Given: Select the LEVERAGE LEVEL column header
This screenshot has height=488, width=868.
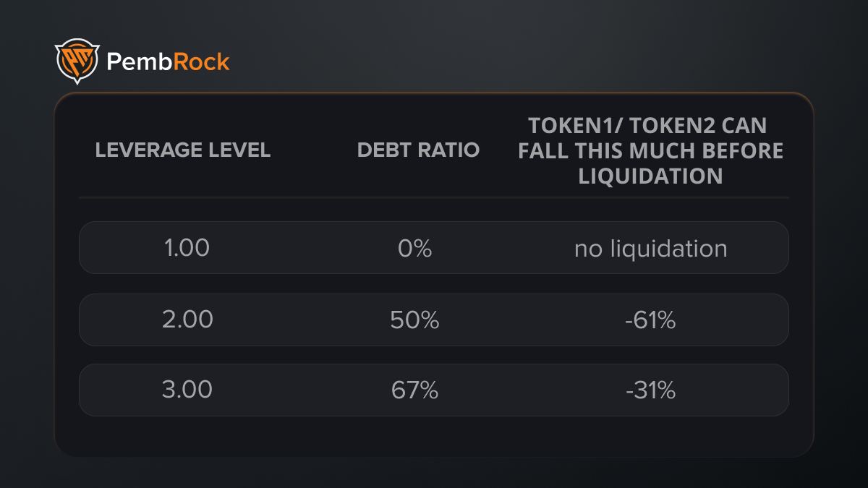Looking at the screenshot, I should pyautogui.click(x=183, y=150).
